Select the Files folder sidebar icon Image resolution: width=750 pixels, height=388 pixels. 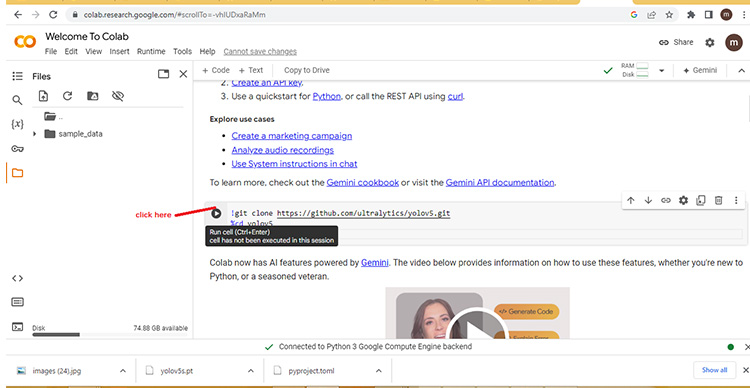point(17,173)
